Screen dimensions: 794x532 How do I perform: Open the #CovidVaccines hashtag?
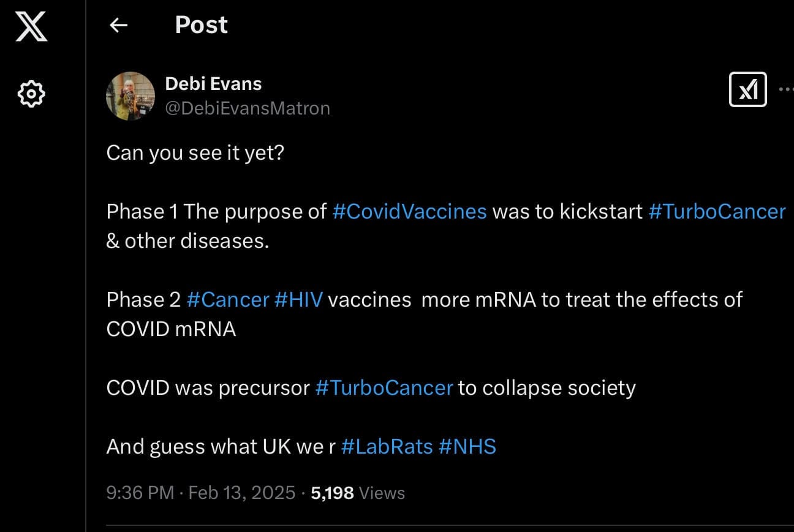click(409, 212)
